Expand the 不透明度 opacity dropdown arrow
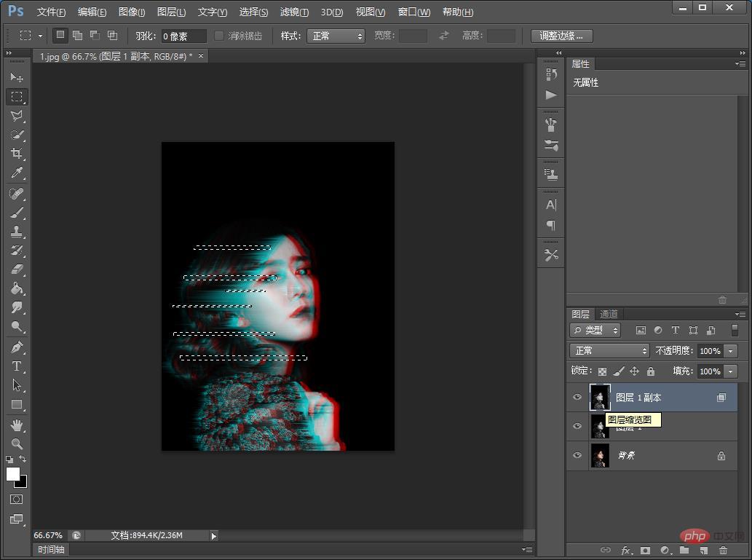 click(731, 351)
